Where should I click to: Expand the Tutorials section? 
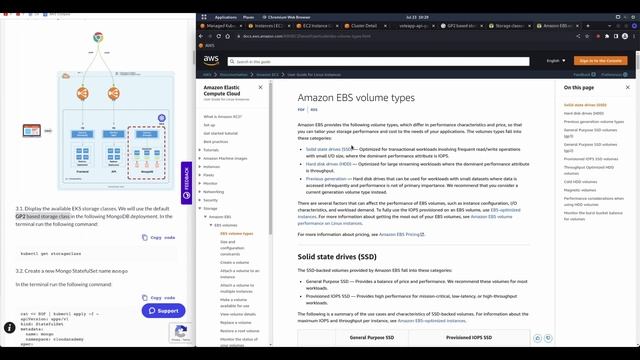tap(200, 150)
